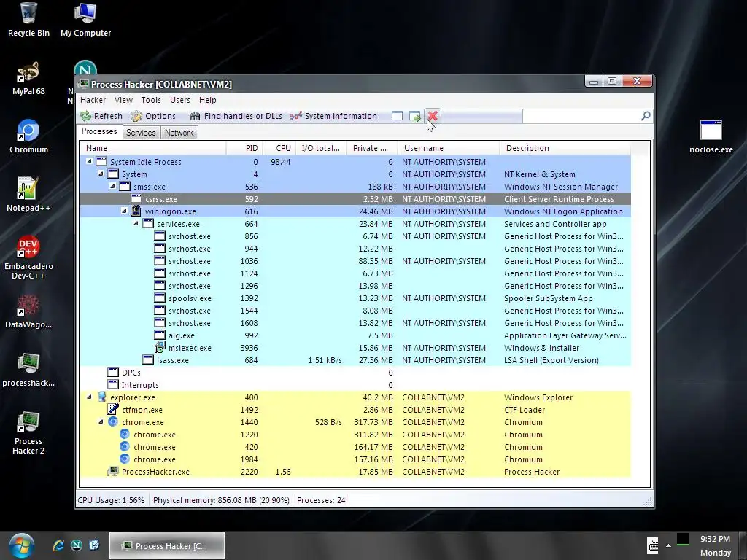The image size is (747, 560).
Task: Select the alg.exe process row
Action: 355,335
